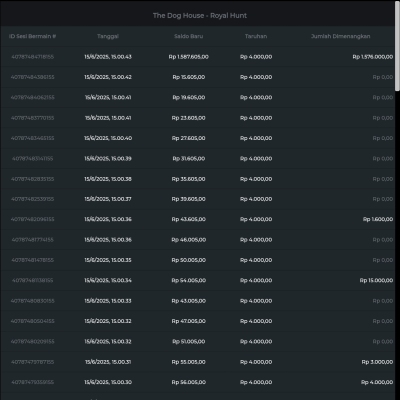The width and height of the screenshot is (400, 400).
Task: Click the 'Tanggal' column header
Action: point(108,36)
